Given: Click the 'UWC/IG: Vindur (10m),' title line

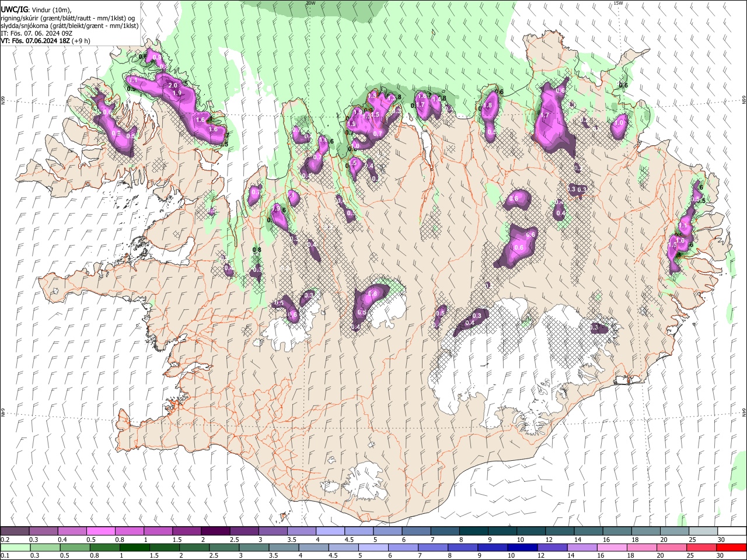Looking at the screenshot, I should click(x=36, y=10).
